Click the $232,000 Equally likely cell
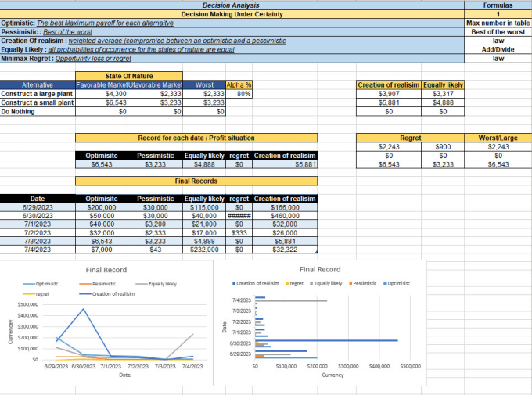The height and width of the screenshot is (395, 532). point(204,249)
